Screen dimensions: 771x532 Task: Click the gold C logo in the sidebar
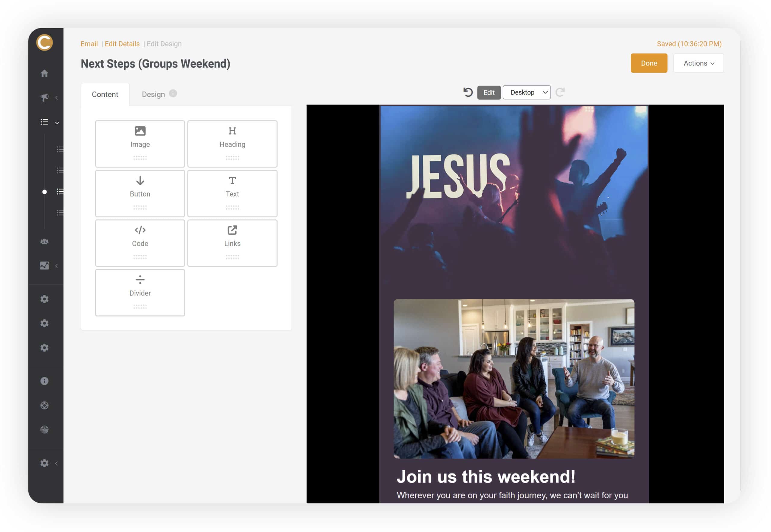coord(44,42)
